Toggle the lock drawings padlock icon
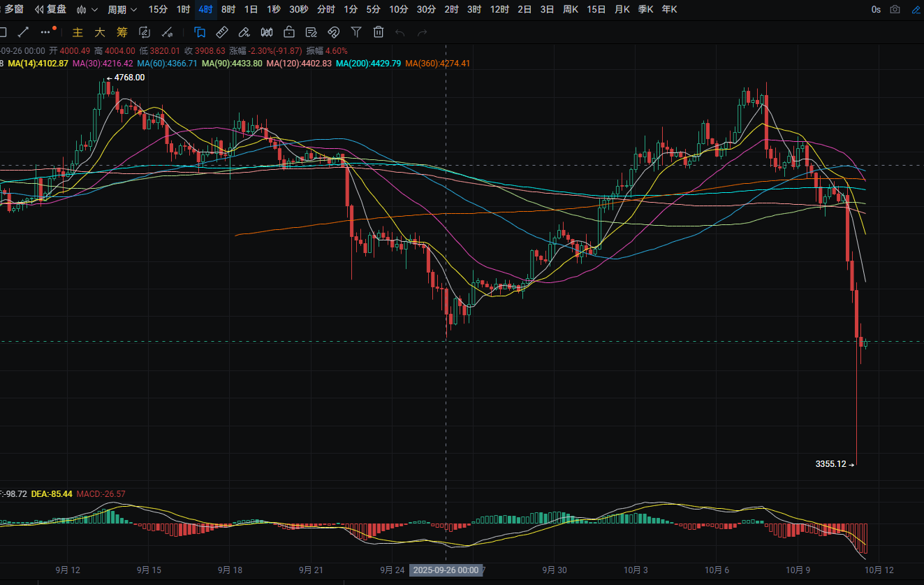The width and height of the screenshot is (924, 585). pos(288,32)
